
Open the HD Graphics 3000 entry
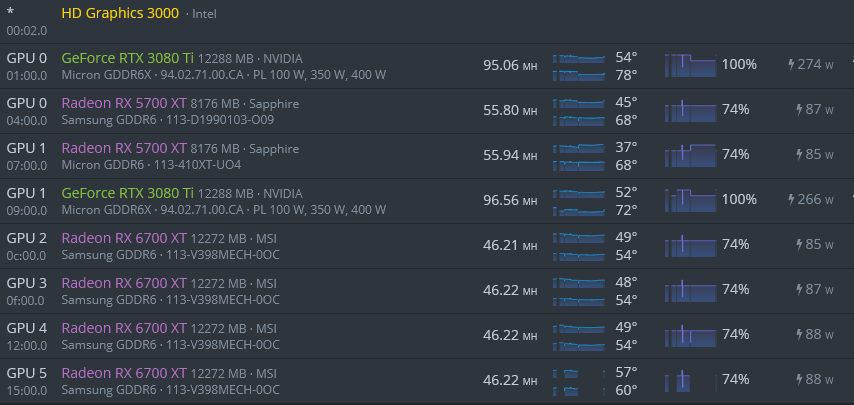120,14
